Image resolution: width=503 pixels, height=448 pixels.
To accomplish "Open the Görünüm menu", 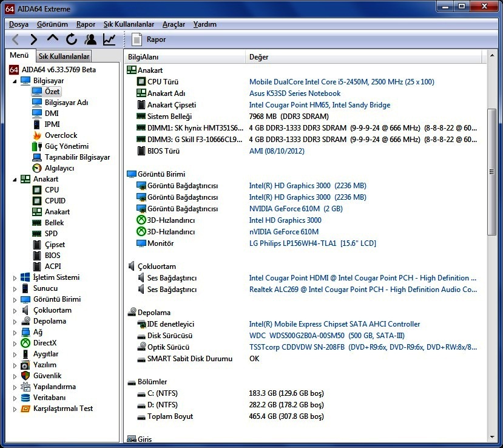I will point(52,24).
